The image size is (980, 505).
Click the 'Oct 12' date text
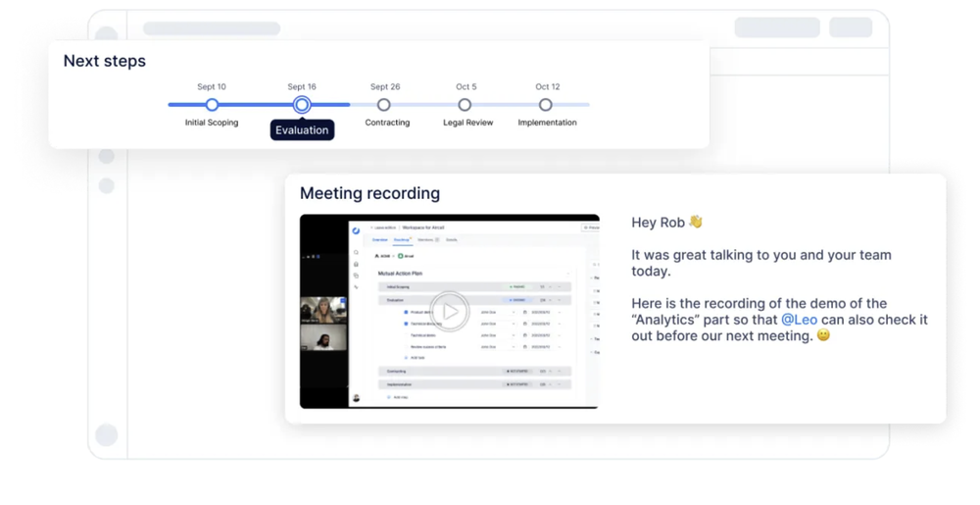[x=548, y=87]
